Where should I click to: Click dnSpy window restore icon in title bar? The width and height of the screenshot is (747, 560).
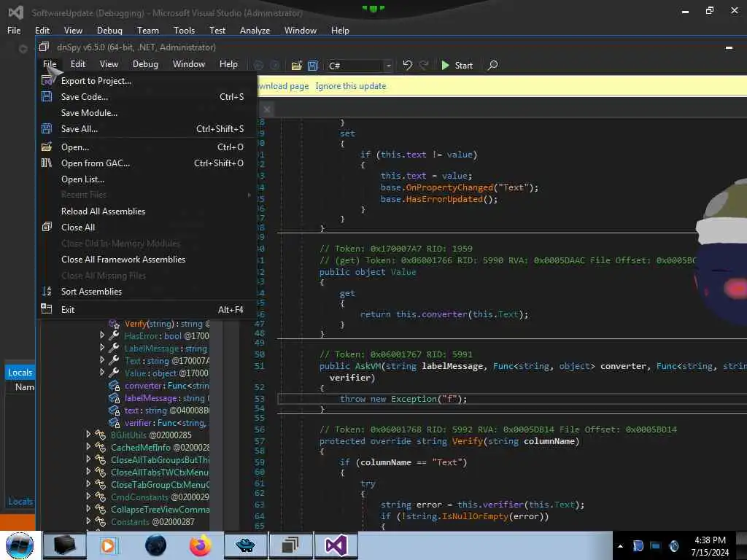click(x=44, y=47)
